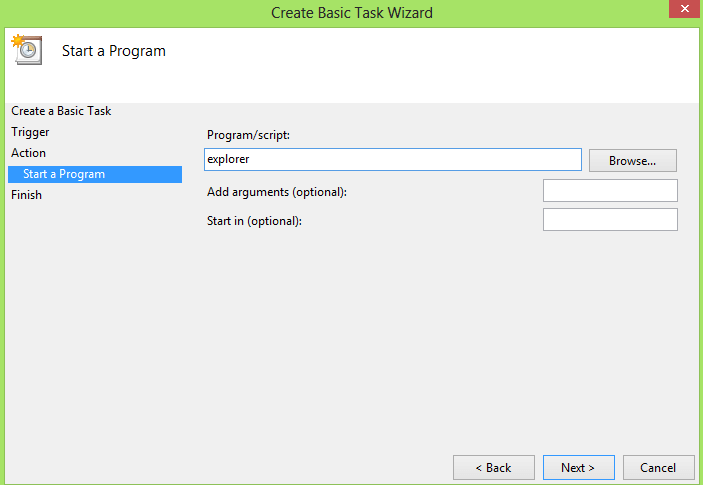
Task: Click the Start in (optional): label
Action: (254, 221)
